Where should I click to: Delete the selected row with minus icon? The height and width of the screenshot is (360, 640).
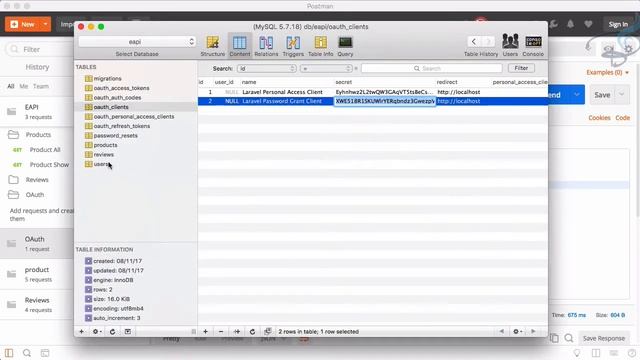coord(221,331)
